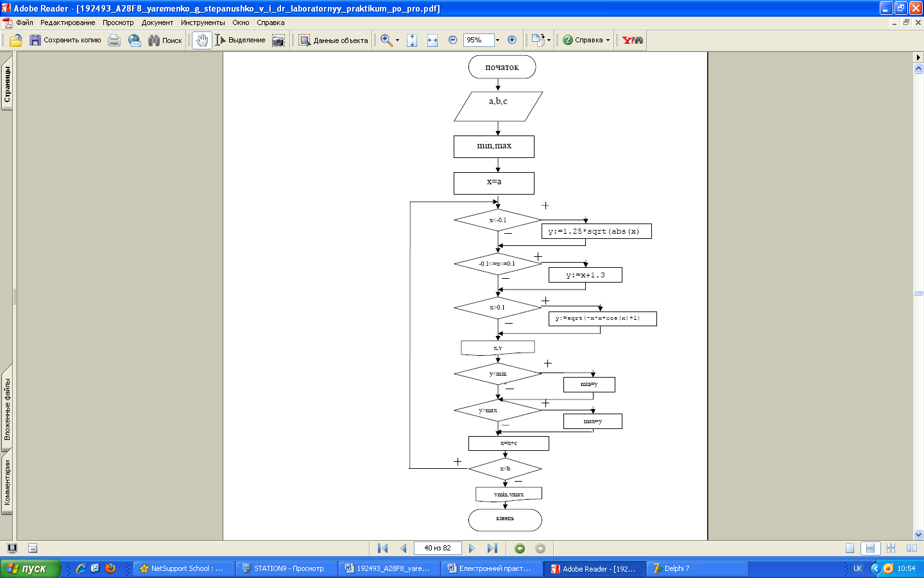Click the rotate/page view toolbar icon
Viewport: 924px width, 578px height.
(x=538, y=40)
